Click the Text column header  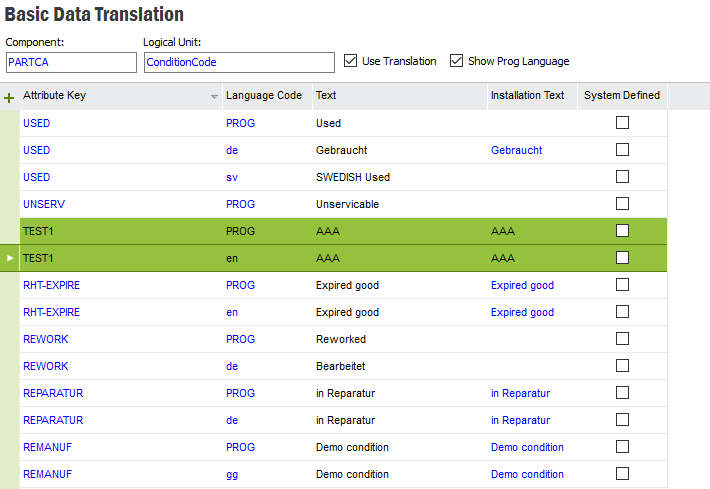point(400,96)
